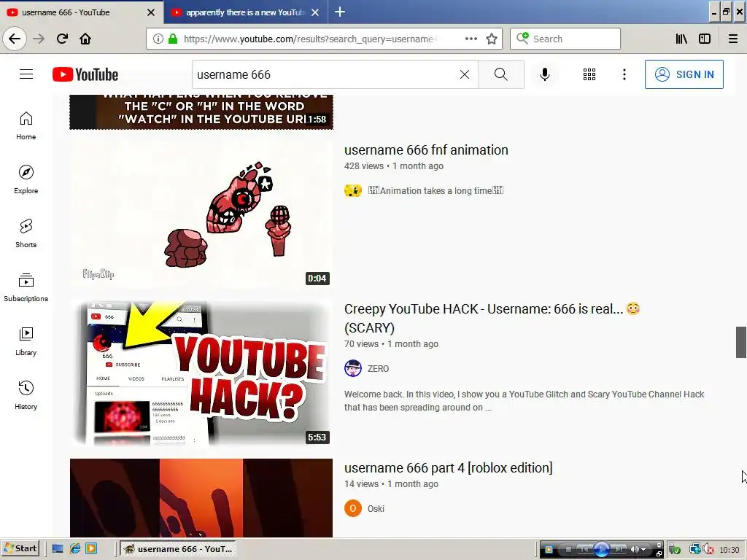Reload the page
Image resolution: width=747 pixels, height=560 pixels.
(62, 39)
